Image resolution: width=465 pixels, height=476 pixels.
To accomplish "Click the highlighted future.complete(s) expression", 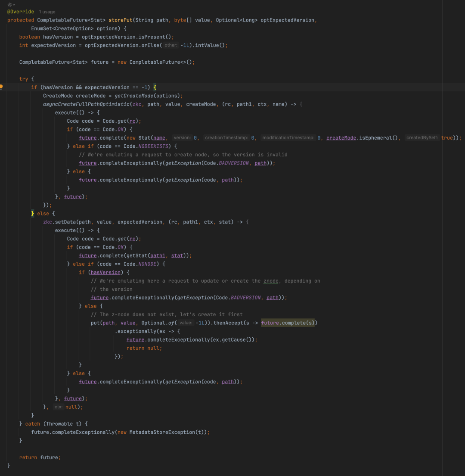I will pos(288,323).
